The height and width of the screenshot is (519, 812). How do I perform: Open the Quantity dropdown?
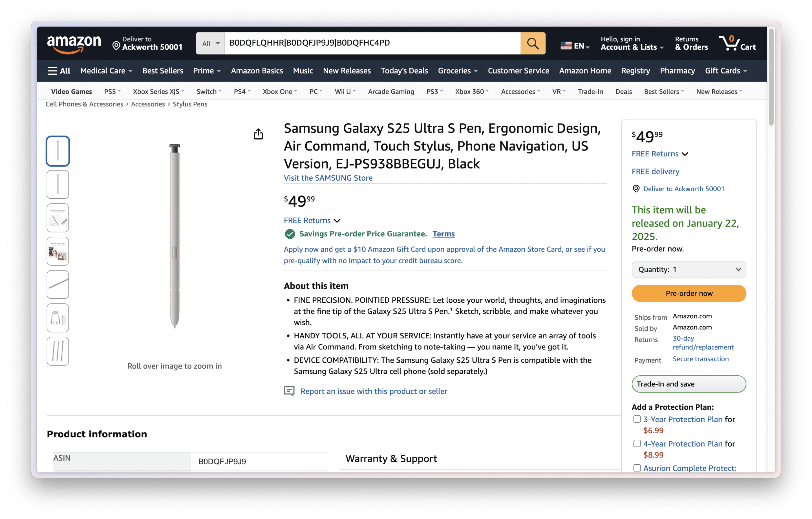(689, 269)
